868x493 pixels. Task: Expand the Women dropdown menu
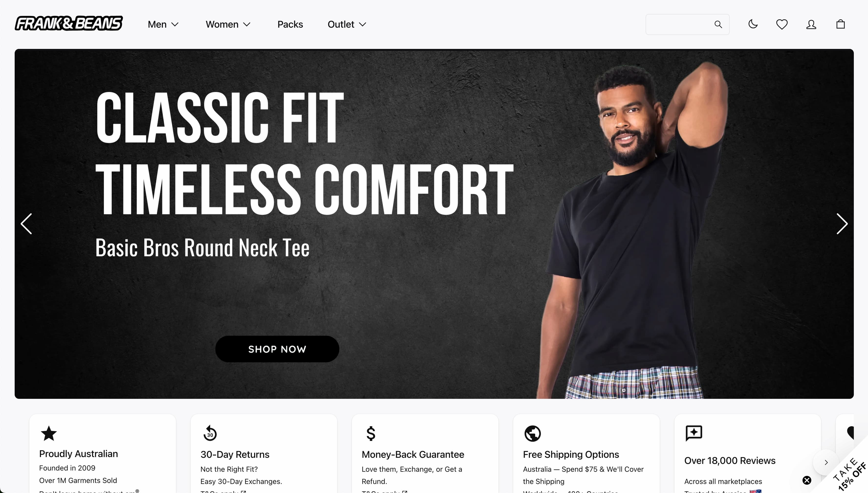coord(228,24)
